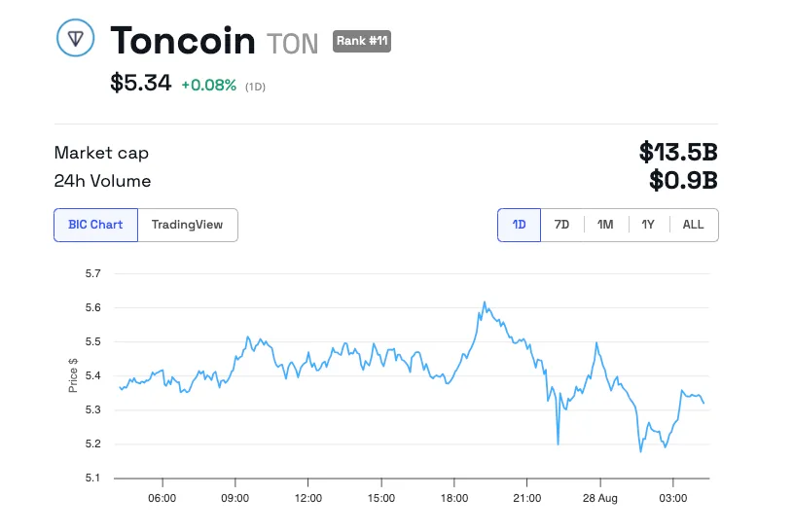The height and width of the screenshot is (532, 794).
Task: Click the Rank #11 badge
Action: click(x=362, y=41)
